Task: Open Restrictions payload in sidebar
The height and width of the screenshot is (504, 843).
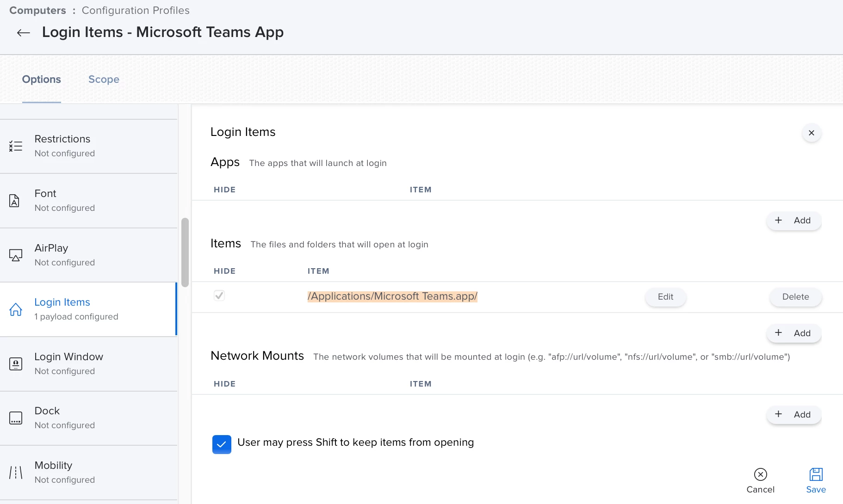Action: (89, 147)
